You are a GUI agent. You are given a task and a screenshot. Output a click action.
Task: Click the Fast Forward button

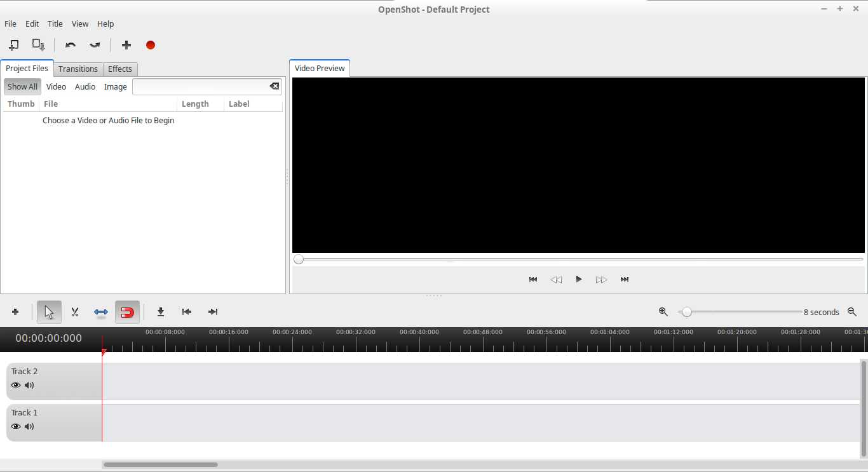pyautogui.click(x=601, y=280)
